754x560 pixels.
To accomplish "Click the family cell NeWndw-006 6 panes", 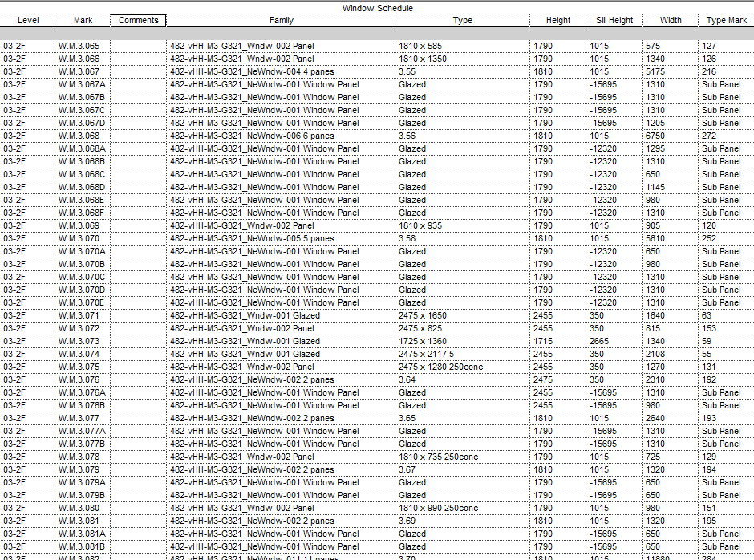I will tap(281, 136).
